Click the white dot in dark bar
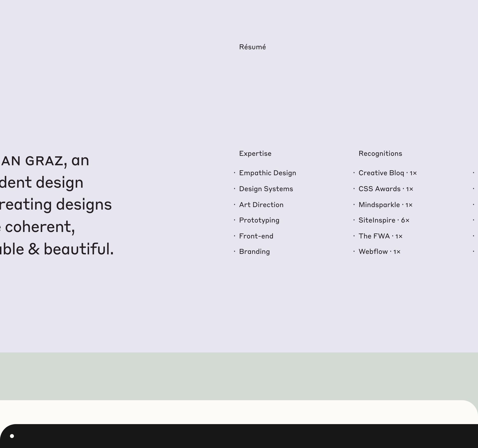 12,436
